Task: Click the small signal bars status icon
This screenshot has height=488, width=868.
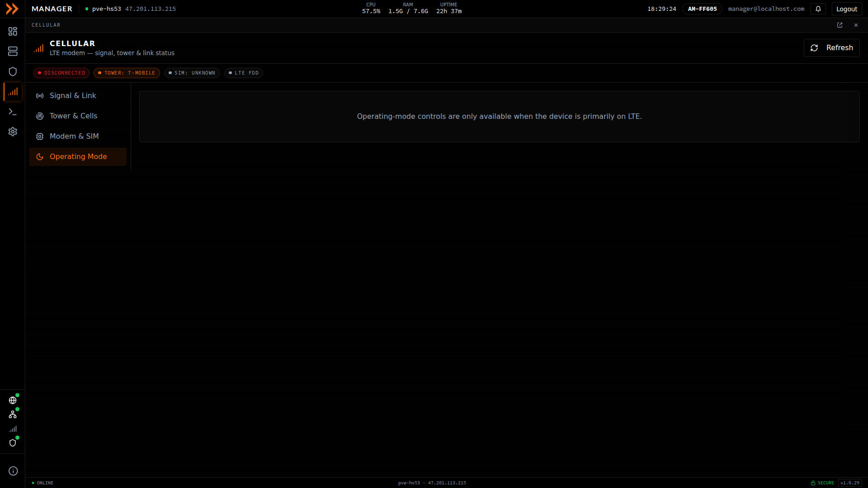Action: [13, 429]
